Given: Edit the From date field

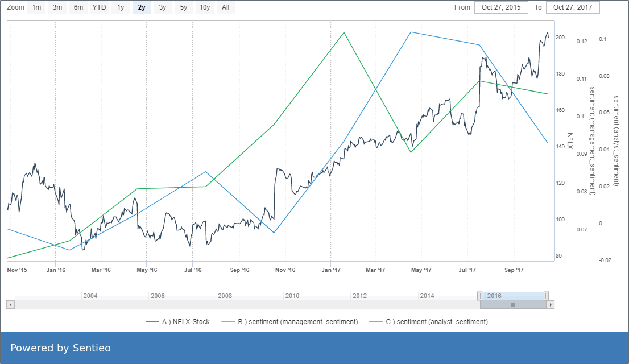Looking at the screenshot, I should coord(501,7).
